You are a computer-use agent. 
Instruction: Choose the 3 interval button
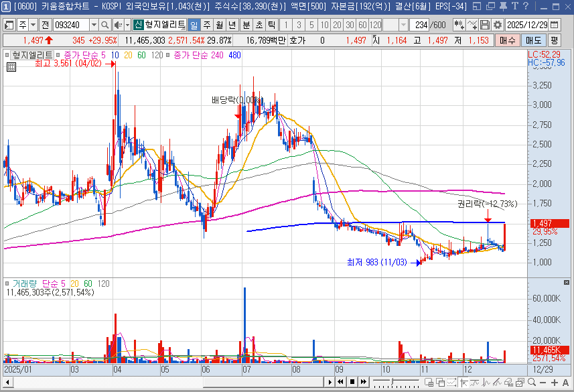click(299, 25)
